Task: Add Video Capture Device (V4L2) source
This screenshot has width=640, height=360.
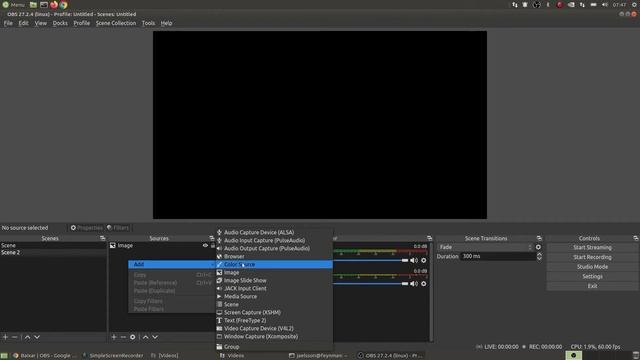Action: click(274, 328)
